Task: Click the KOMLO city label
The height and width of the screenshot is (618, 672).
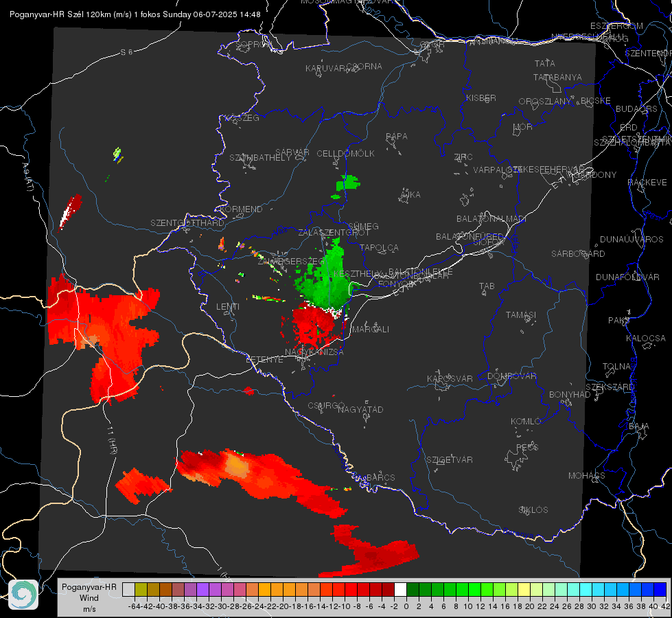Action: 526,422
